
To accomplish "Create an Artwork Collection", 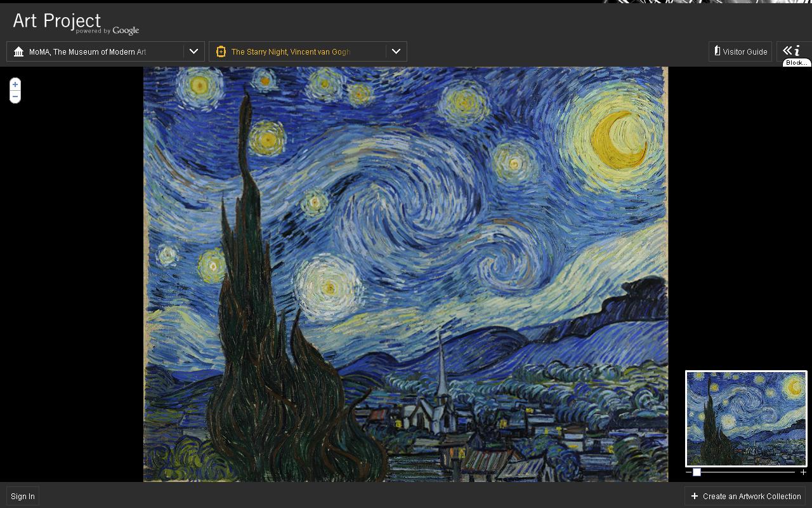I will [746, 496].
